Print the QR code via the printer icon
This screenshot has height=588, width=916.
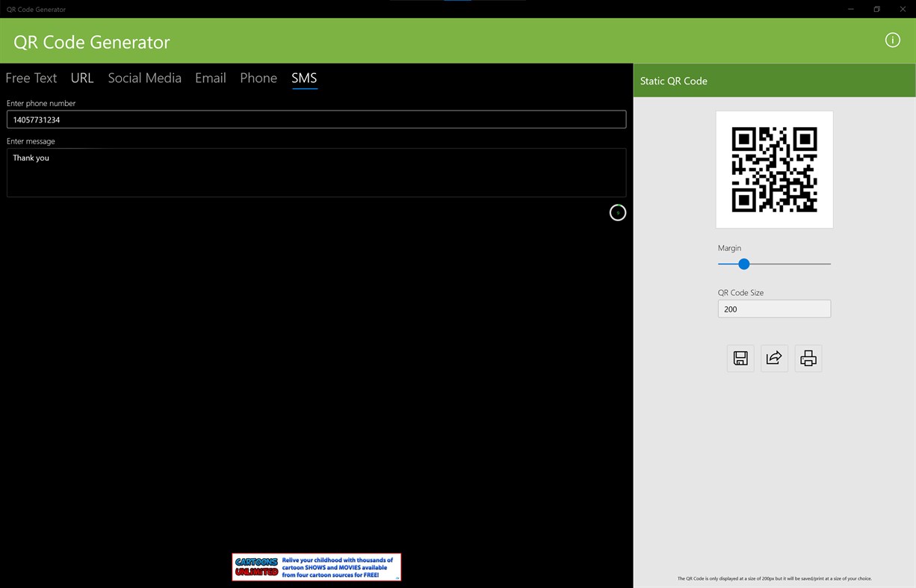tap(808, 358)
